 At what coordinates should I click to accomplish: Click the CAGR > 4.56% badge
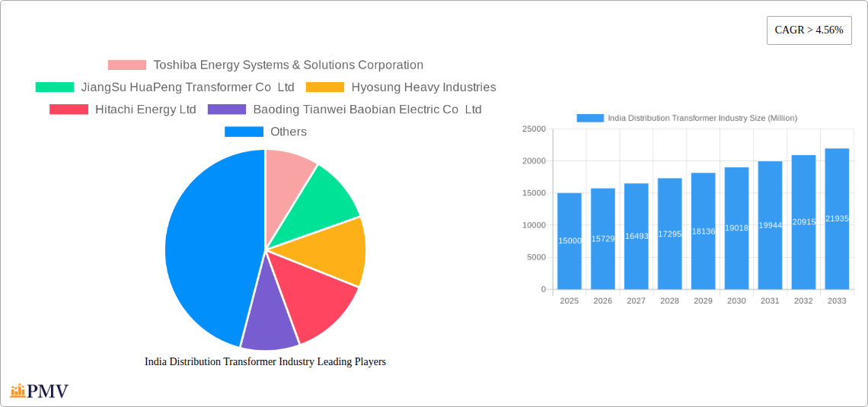pyautogui.click(x=809, y=30)
